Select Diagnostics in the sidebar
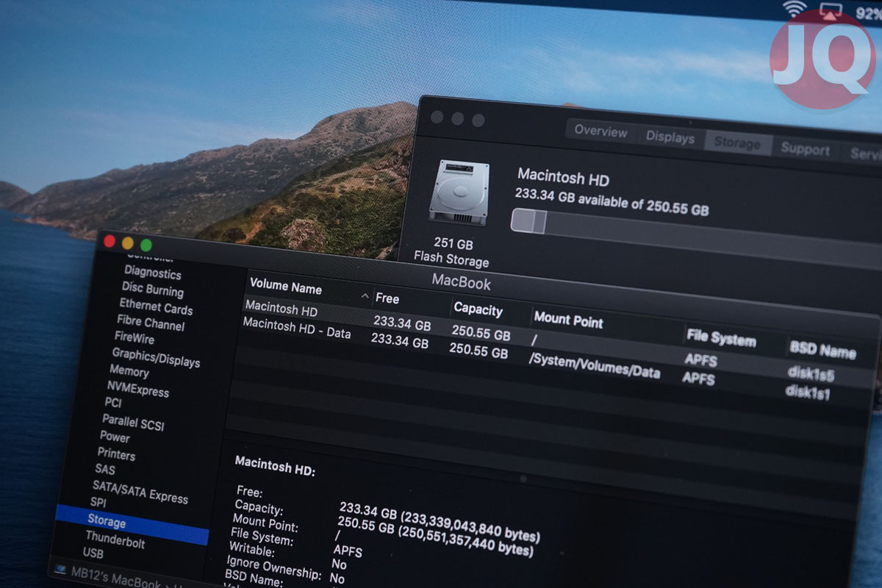Screen dimensions: 882x588 (x=152, y=273)
